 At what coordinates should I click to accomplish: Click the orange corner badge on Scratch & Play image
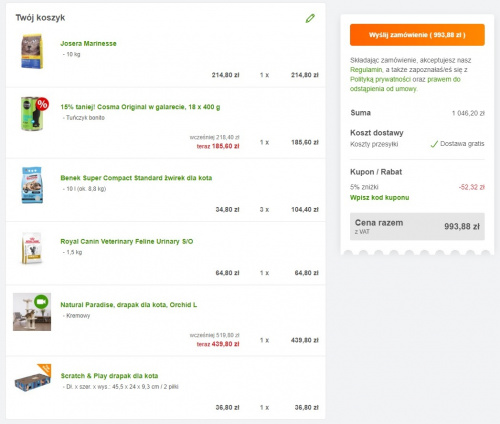[x=45, y=369]
